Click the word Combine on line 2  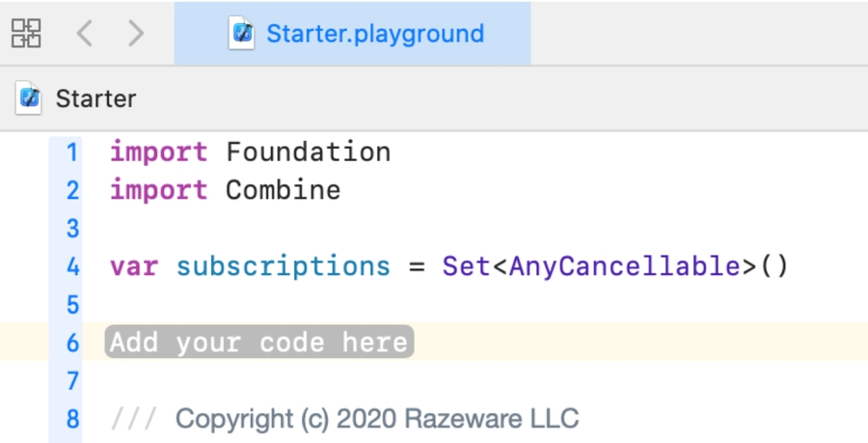283,190
